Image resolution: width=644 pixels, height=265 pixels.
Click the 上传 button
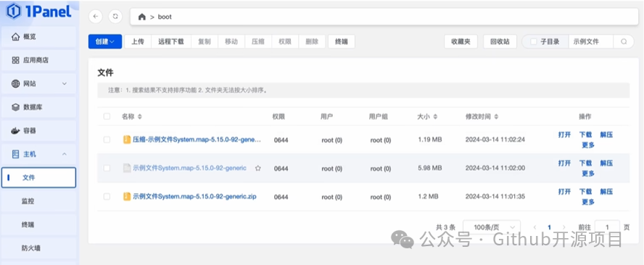pyautogui.click(x=138, y=41)
